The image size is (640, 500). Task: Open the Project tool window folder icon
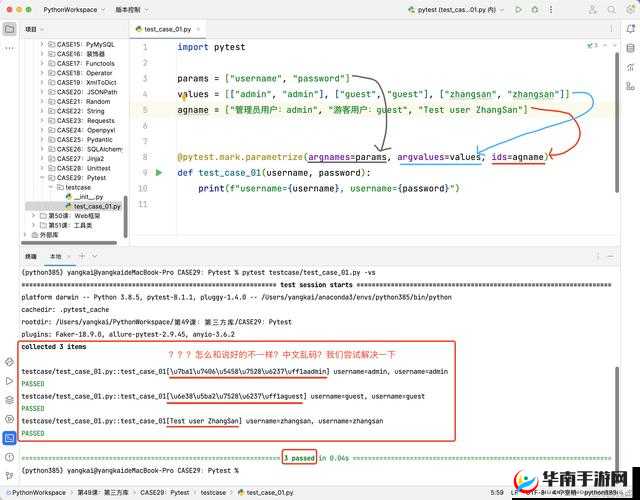9,29
